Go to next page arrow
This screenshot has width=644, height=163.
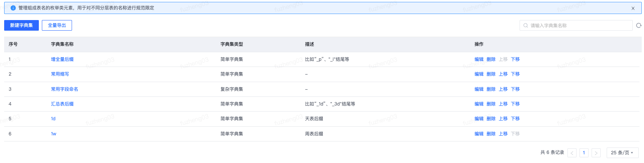(596, 153)
